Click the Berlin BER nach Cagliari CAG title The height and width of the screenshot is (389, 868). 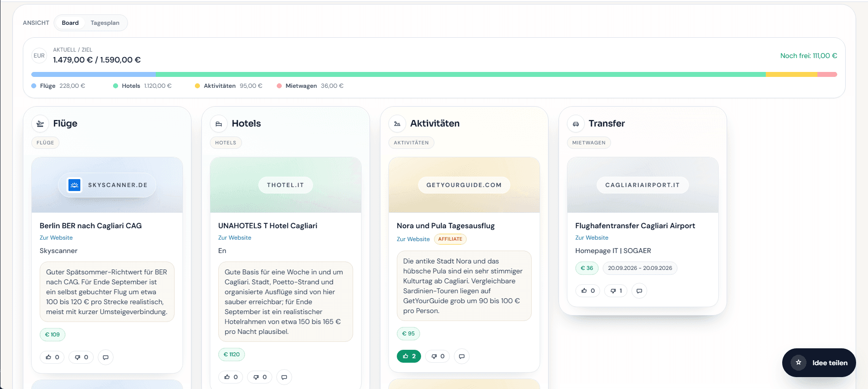[x=91, y=226]
